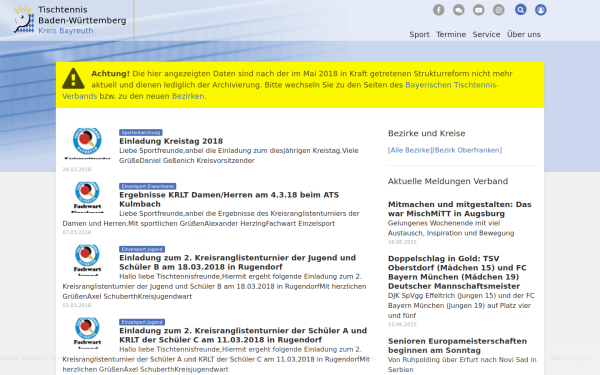Click Einzelsport Jugend tag above Schüler B article
Image resolution: width=600 pixels, height=375 pixels.
tap(142, 249)
